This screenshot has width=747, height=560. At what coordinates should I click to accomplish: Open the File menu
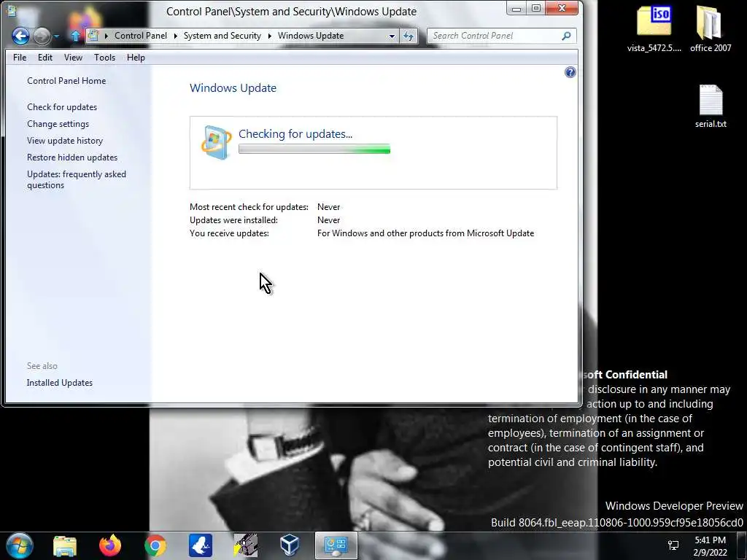[x=20, y=57]
